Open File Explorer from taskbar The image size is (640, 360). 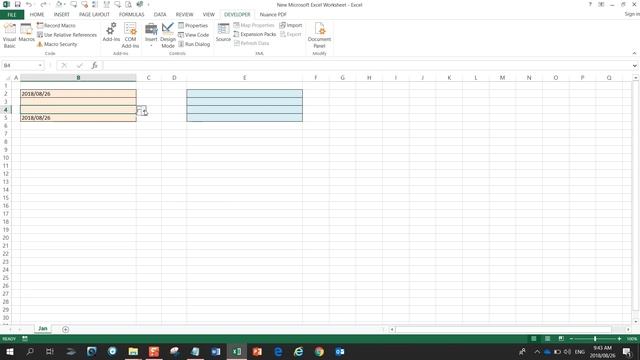(133, 351)
